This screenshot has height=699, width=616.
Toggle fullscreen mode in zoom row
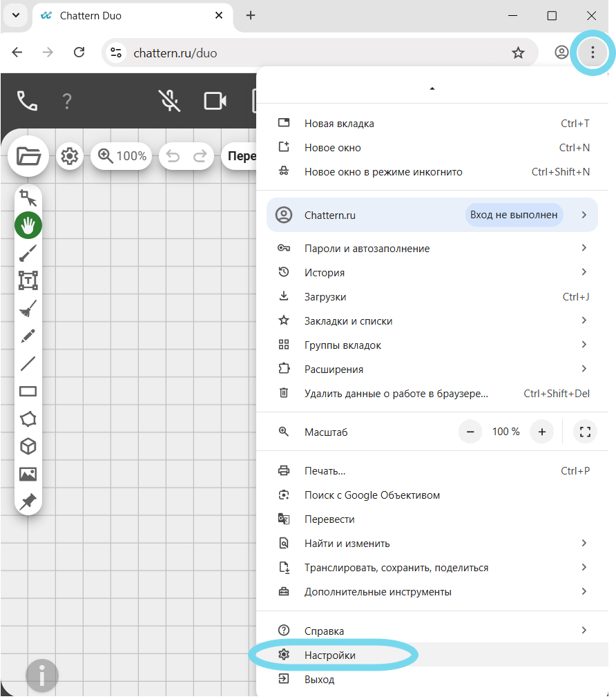coord(585,432)
